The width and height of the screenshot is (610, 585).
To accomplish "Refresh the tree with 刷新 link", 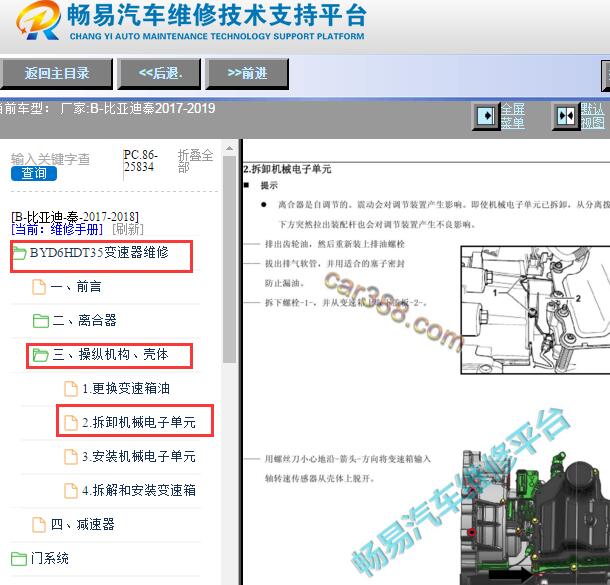I will point(128,229).
